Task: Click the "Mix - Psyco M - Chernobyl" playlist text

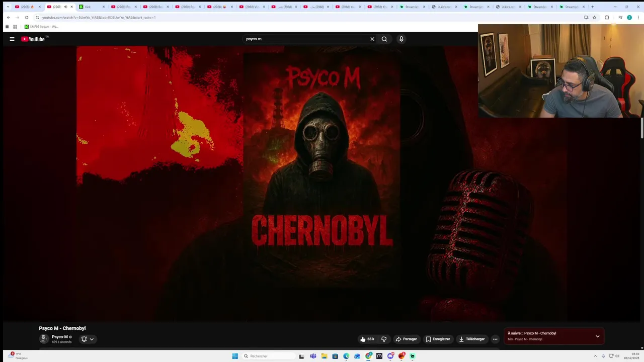Action: (525, 339)
